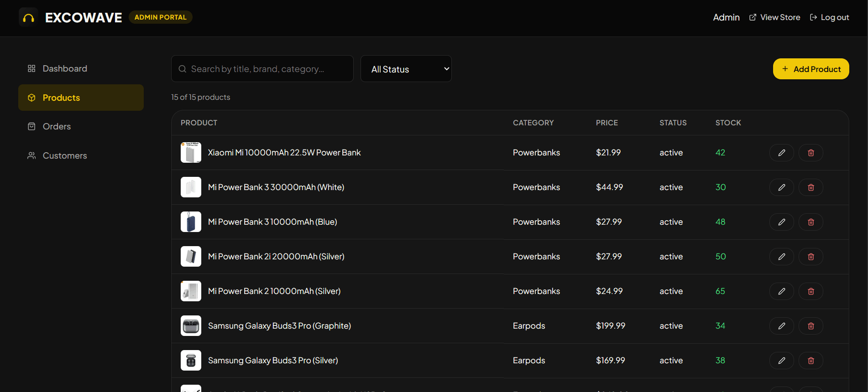This screenshot has width=868, height=392.
Task: Delete the Xiaomi Mi 10000mAh Power Bank
Action: (810, 153)
